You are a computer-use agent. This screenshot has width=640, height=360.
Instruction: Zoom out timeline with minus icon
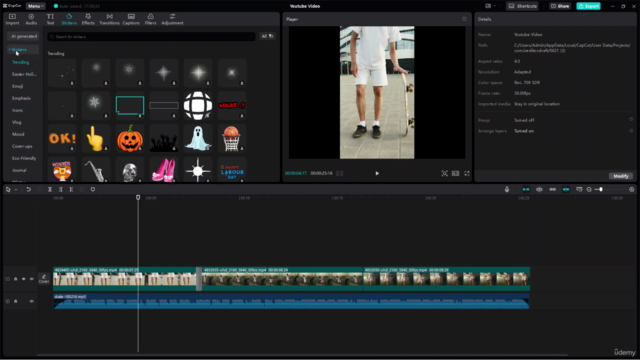point(589,189)
